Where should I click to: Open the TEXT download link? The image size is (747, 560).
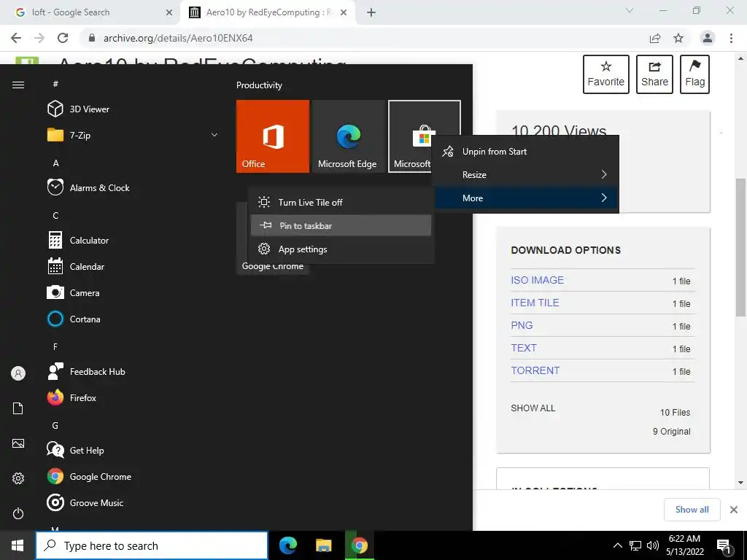(x=524, y=348)
